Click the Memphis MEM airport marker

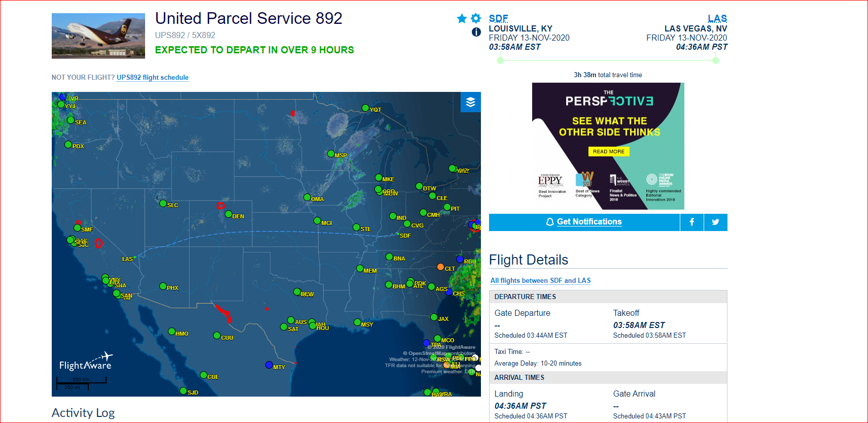360,269
